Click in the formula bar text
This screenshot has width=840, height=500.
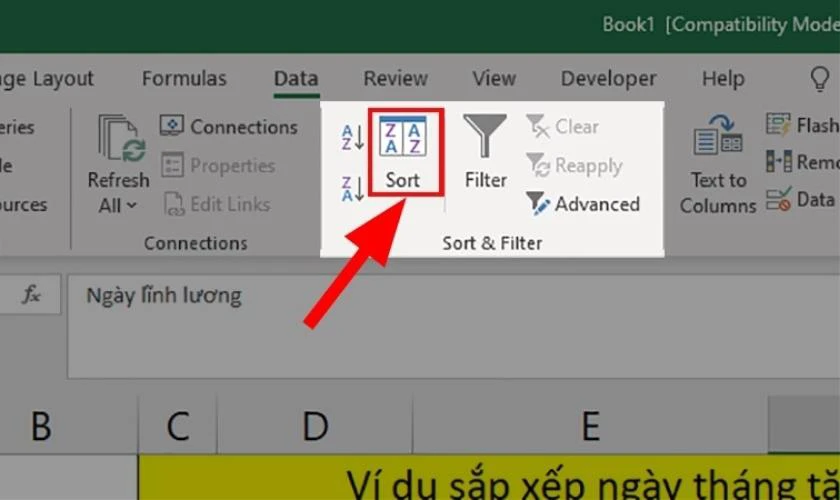click(x=164, y=296)
